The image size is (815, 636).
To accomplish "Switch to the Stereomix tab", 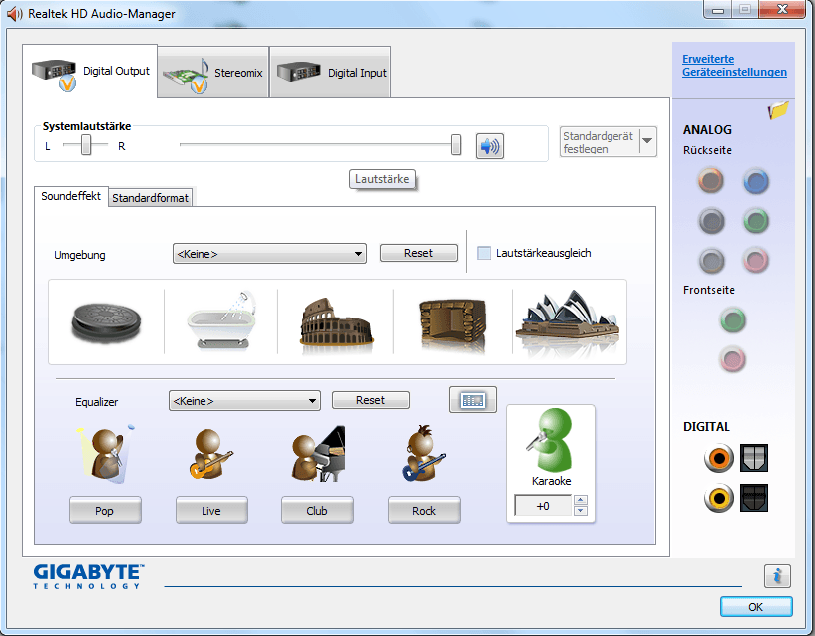I will (213, 73).
